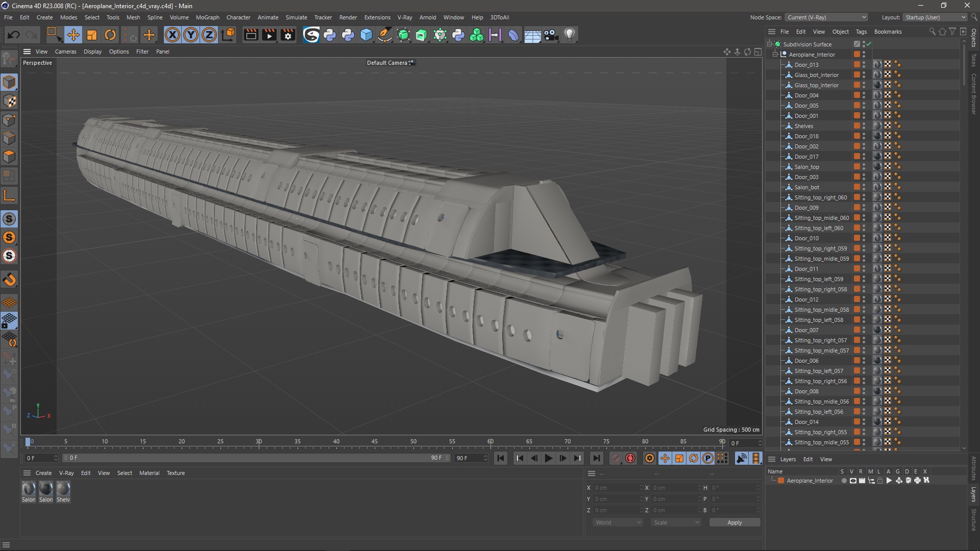Select Sitting_top_right_060 object
Image resolution: width=980 pixels, height=551 pixels.
pyautogui.click(x=820, y=197)
